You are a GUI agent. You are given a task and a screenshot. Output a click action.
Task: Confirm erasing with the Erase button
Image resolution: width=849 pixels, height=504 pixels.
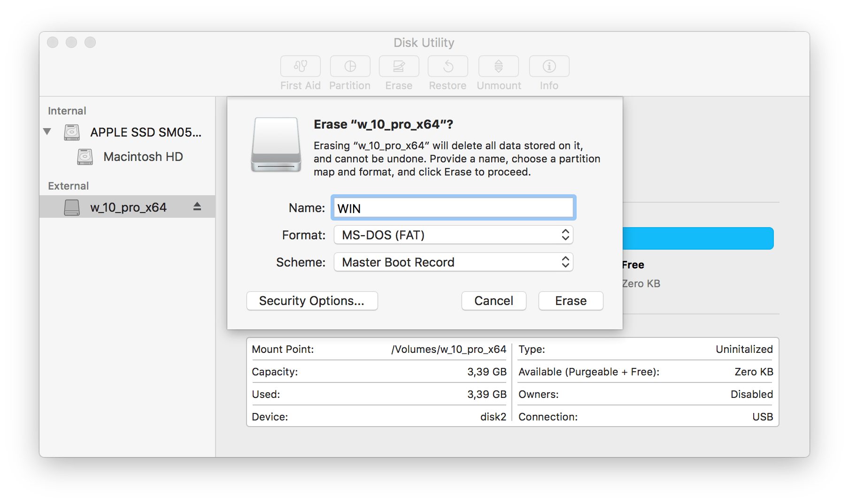pyautogui.click(x=571, y=301)
